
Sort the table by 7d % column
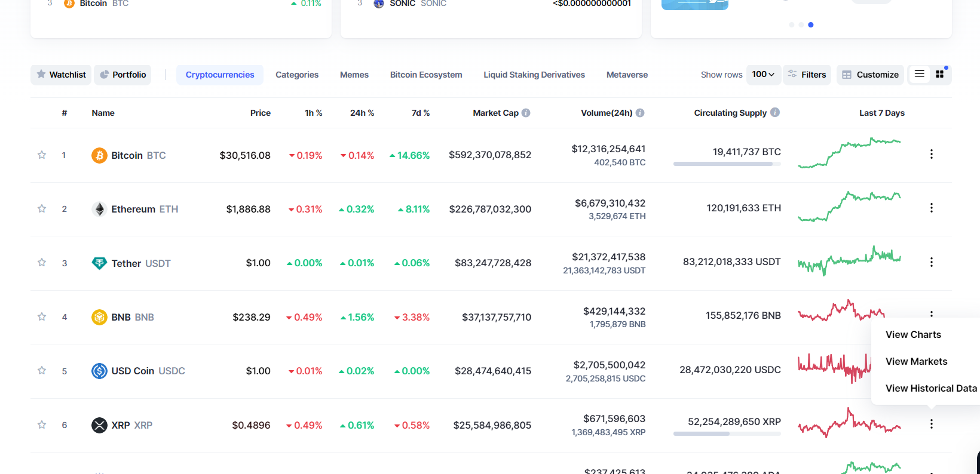[x=421, y=113]
